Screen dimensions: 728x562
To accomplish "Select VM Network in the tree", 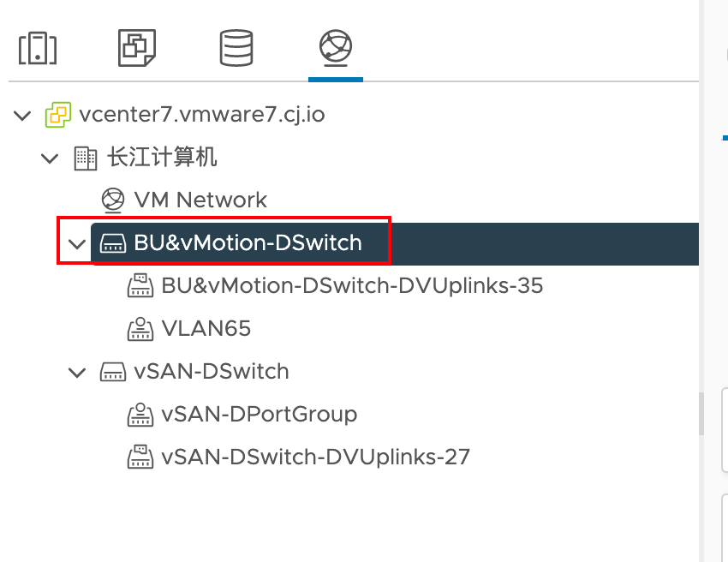I will click(x=200, y=200).
